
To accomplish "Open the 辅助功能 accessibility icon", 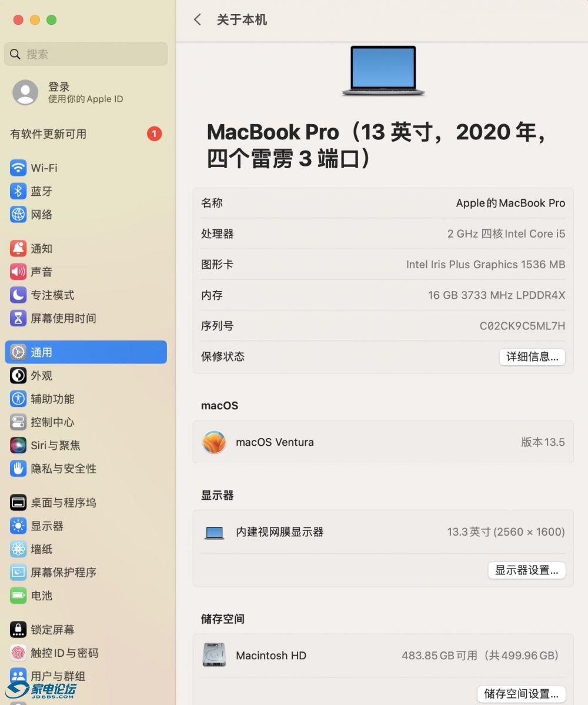I will pyautogui.click(x=18, y=399).
